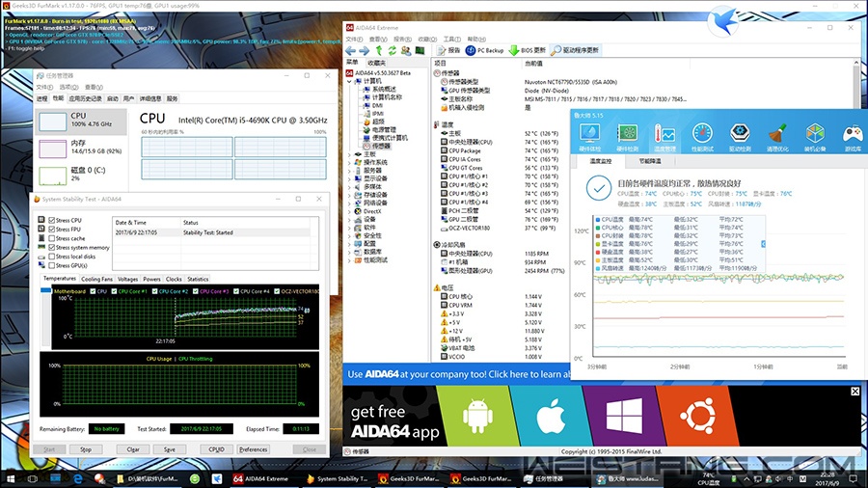The image size is (868, 488).
Task: Open PC Backup from AIDA64 toolbar
Action: (484, 50)
